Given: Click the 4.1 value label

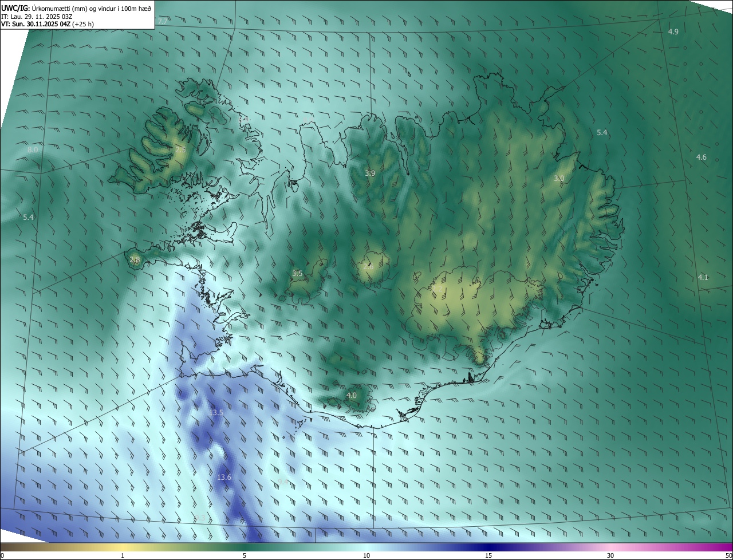Looking at the screenshot, I should point(703,277).
